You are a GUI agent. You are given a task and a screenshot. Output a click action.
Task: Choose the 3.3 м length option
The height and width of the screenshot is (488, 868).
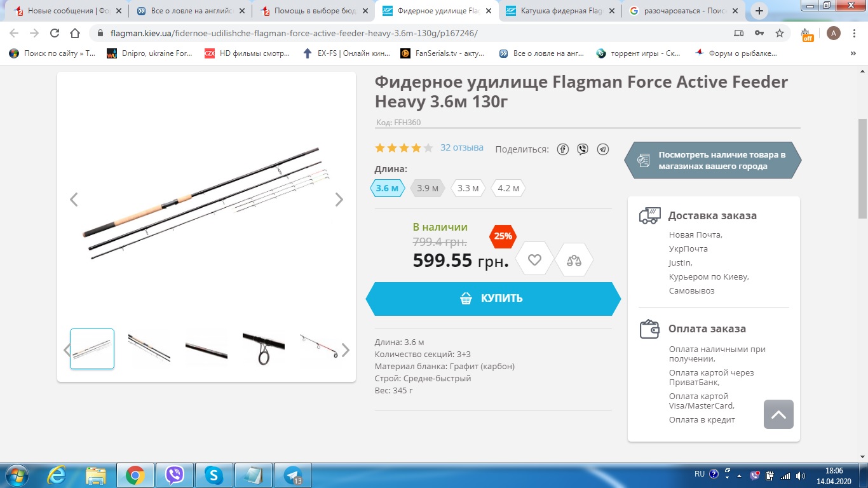[x=468, y=188]
